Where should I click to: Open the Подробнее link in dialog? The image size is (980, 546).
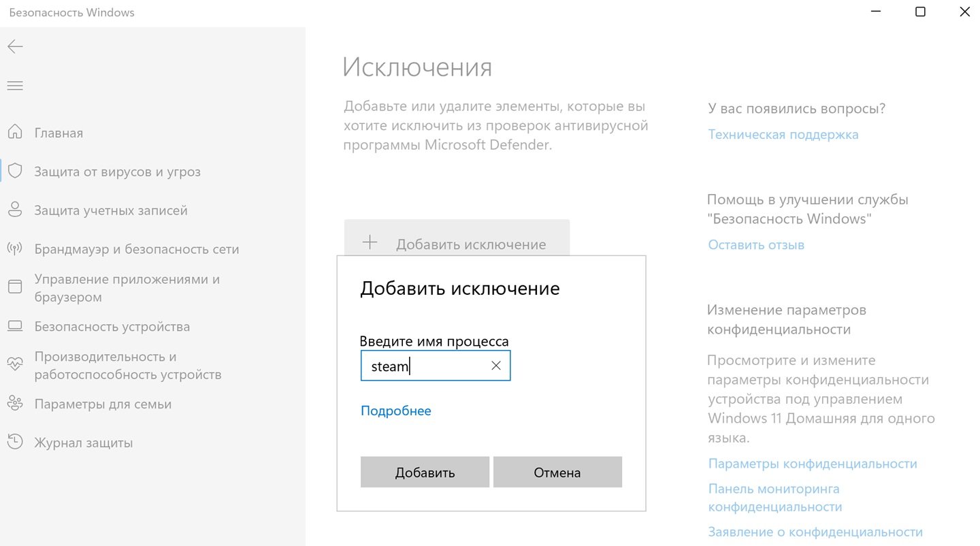click(x=396, y=411)
